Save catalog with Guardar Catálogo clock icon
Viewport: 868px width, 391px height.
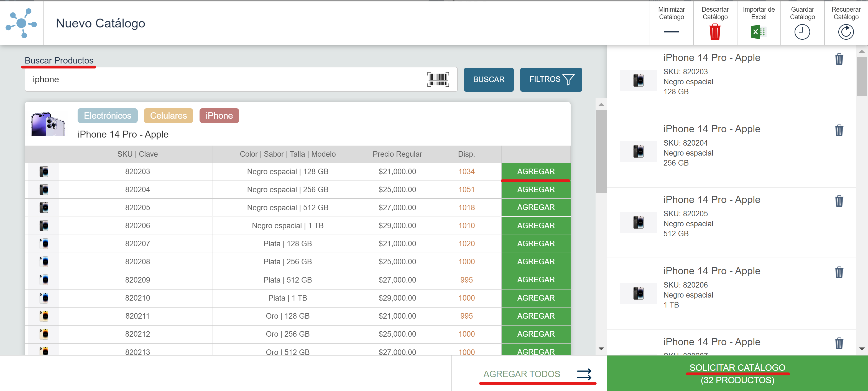[802, 32]
